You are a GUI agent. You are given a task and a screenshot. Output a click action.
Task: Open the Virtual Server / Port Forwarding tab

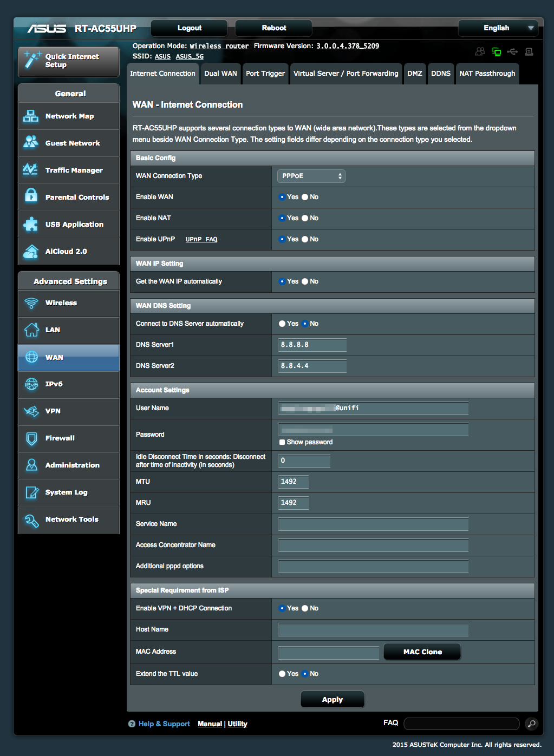(346, 74)
